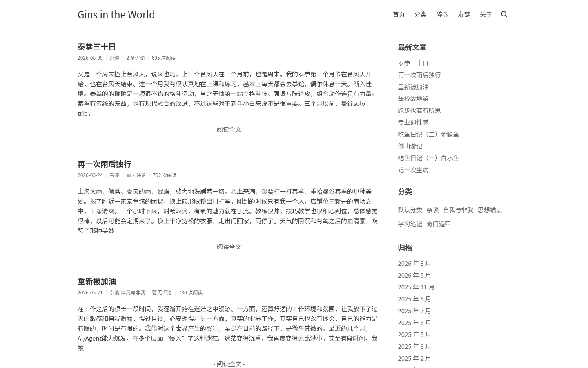This screenshot has height=368, width=588.
Task: Click 暂无评论 under 重新被加油
Action: [162, 293]
